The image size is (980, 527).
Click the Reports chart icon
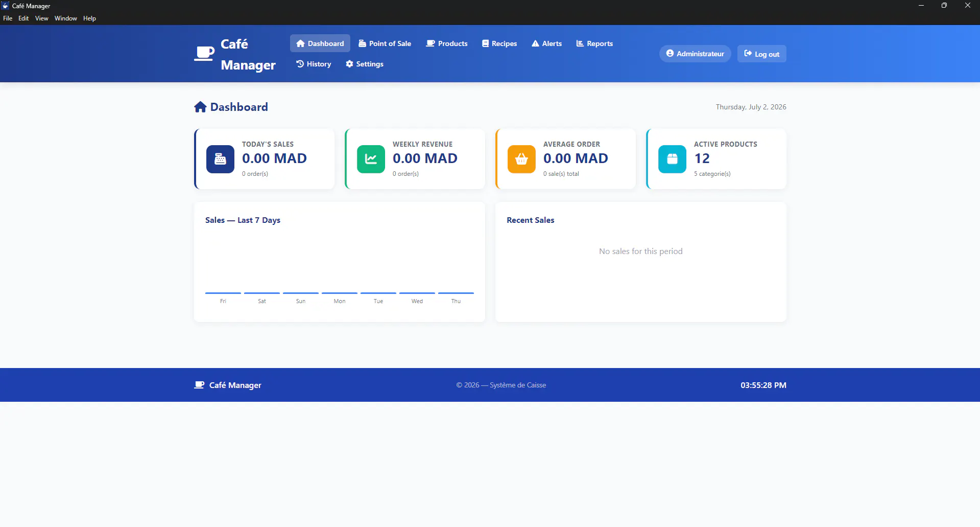coord(580,43)
